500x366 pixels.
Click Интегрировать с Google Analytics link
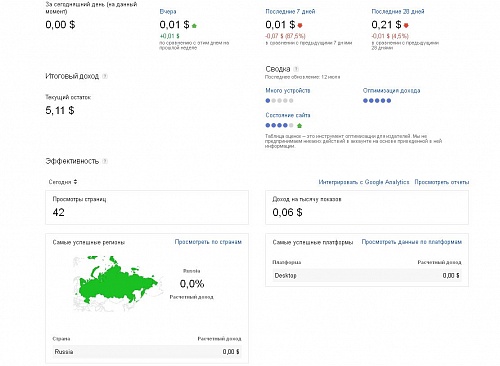[364, 182]
